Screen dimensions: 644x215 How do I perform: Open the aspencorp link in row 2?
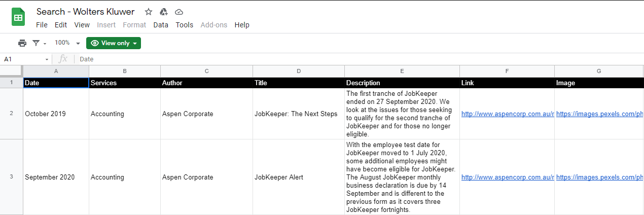[x=507, y=114]
